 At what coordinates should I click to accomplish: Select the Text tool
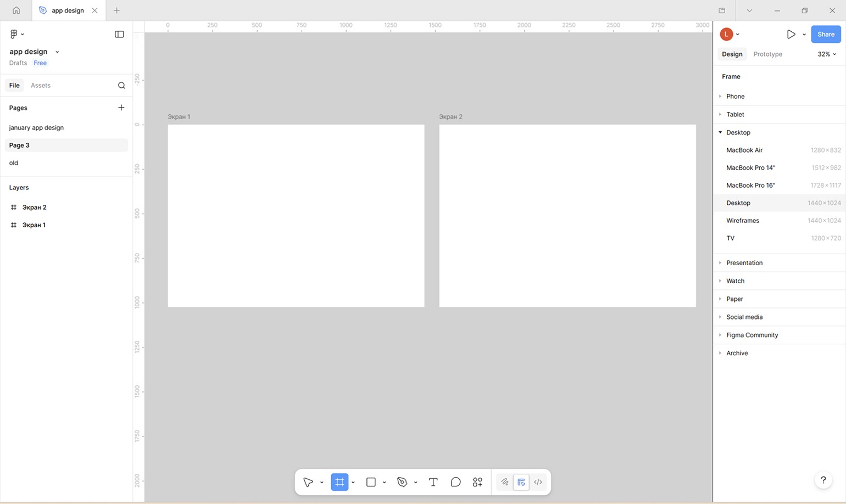pyautogui.click(x=433, y=482)
